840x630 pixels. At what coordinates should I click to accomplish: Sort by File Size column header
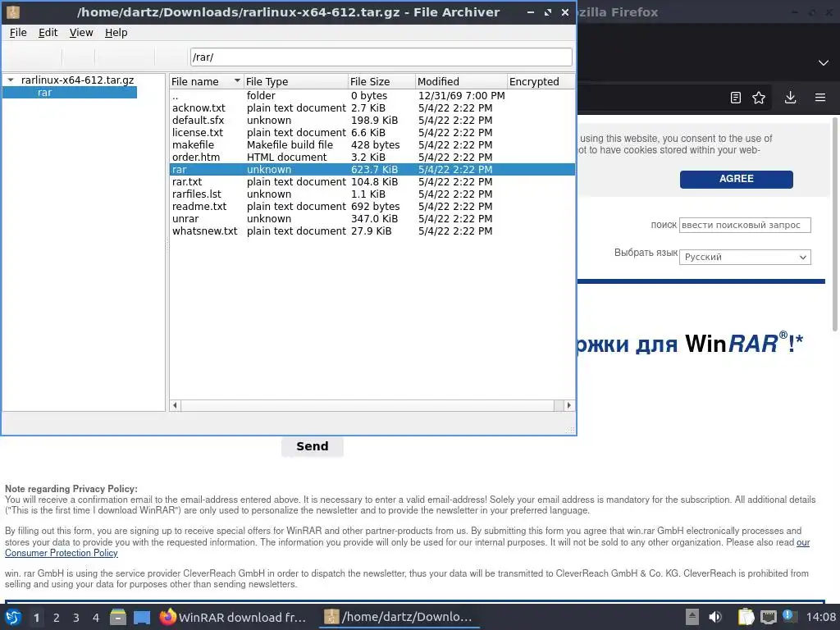pyautogui.click(x=381, y=81)
